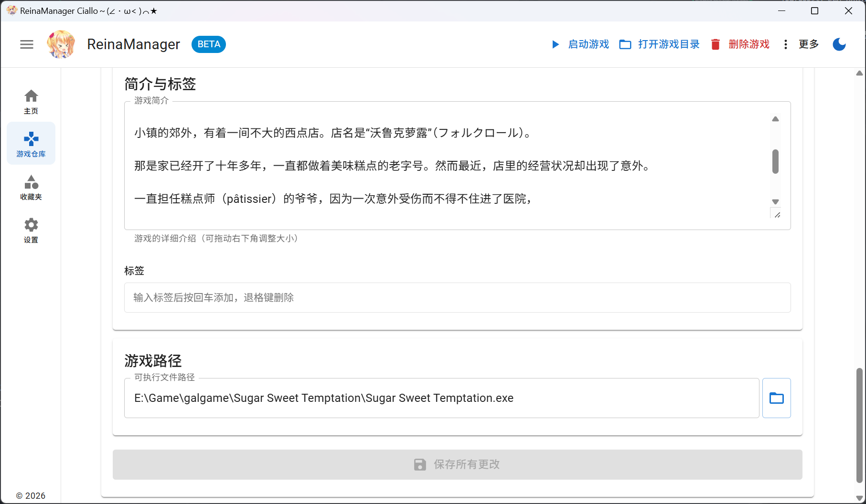Viewport: 866px width, 504px height.
Task: Collapse the sidebar via hamburger icon
Action: point(27,44)
